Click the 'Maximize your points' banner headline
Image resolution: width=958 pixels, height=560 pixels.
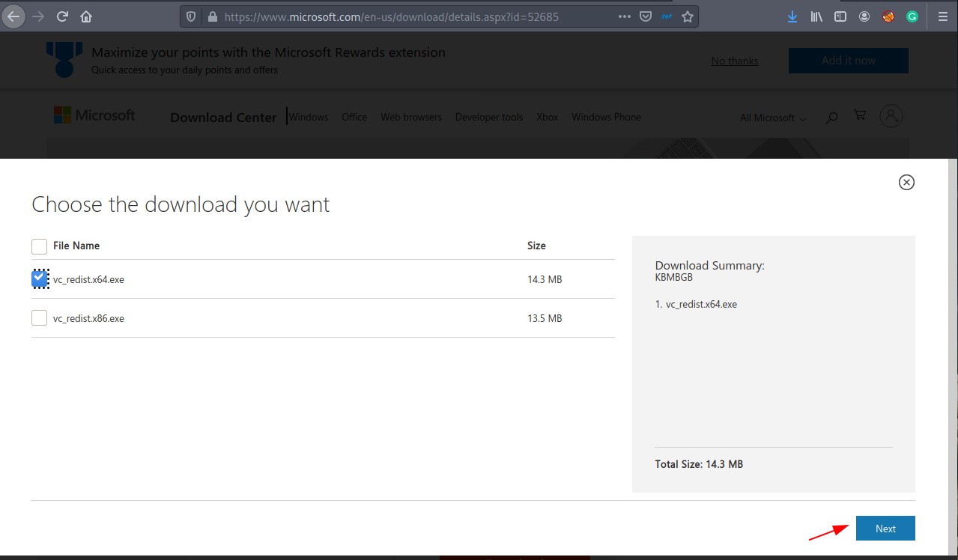click(268, 52)
